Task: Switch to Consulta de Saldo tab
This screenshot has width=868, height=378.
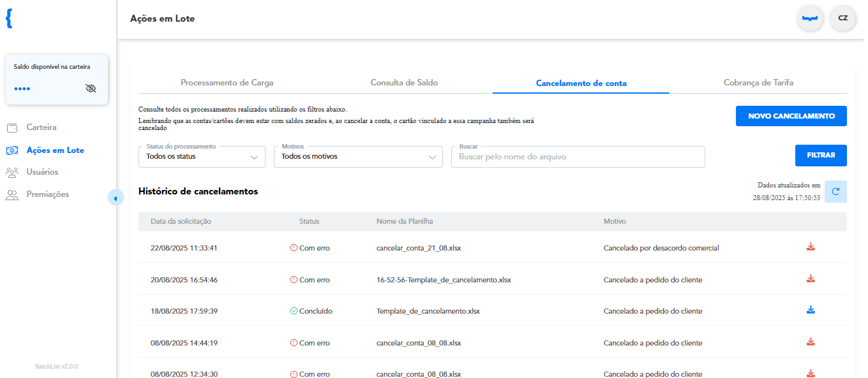Action: pos(404,83)
